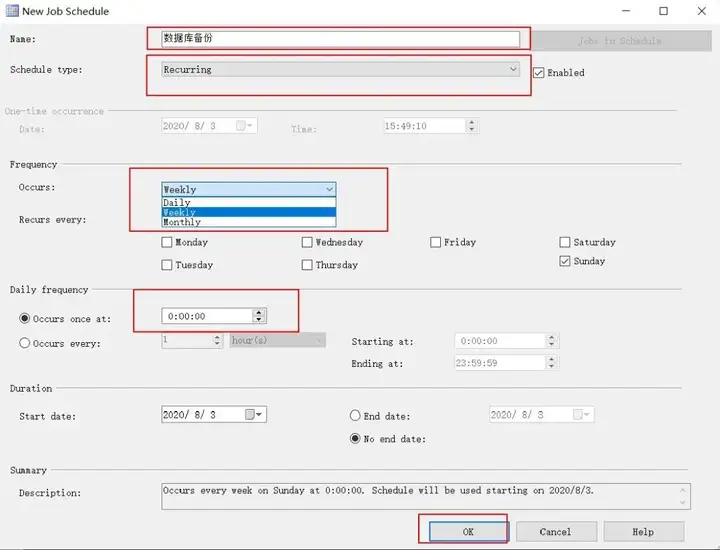Choose Daily from the Occurs list
720x550 pixels.
[x=177, y=202]
